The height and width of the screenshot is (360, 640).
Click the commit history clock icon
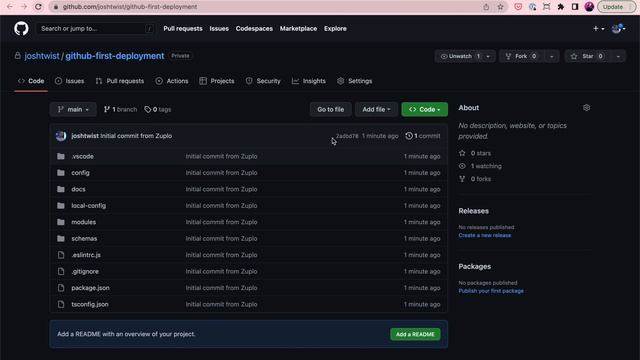pos(409,136)
